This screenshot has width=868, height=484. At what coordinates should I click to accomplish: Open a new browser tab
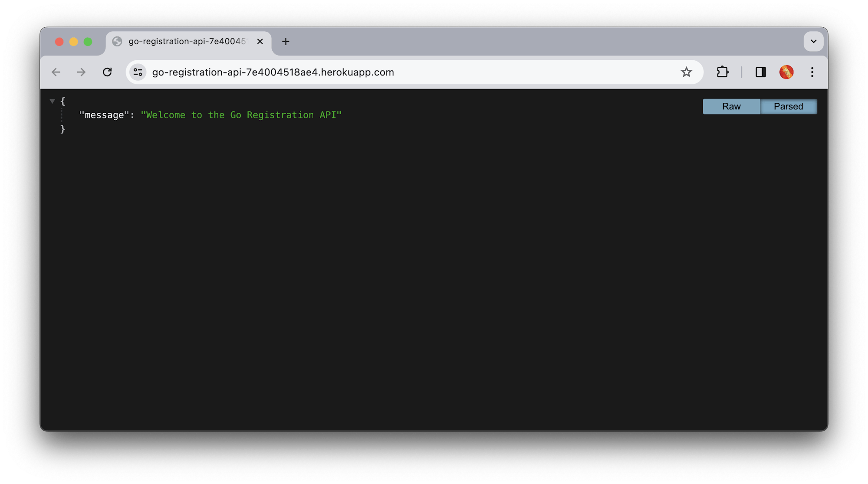click(285, 41)
